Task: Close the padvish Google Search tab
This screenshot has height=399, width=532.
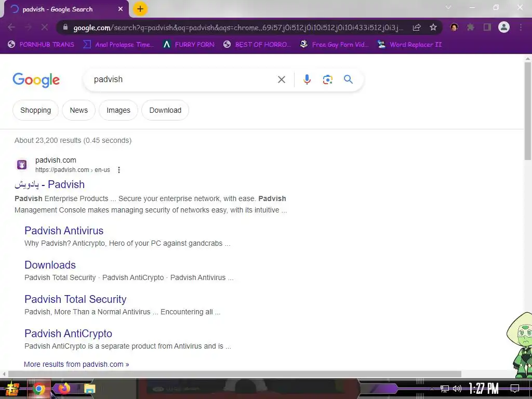Action: coord(121,9)
